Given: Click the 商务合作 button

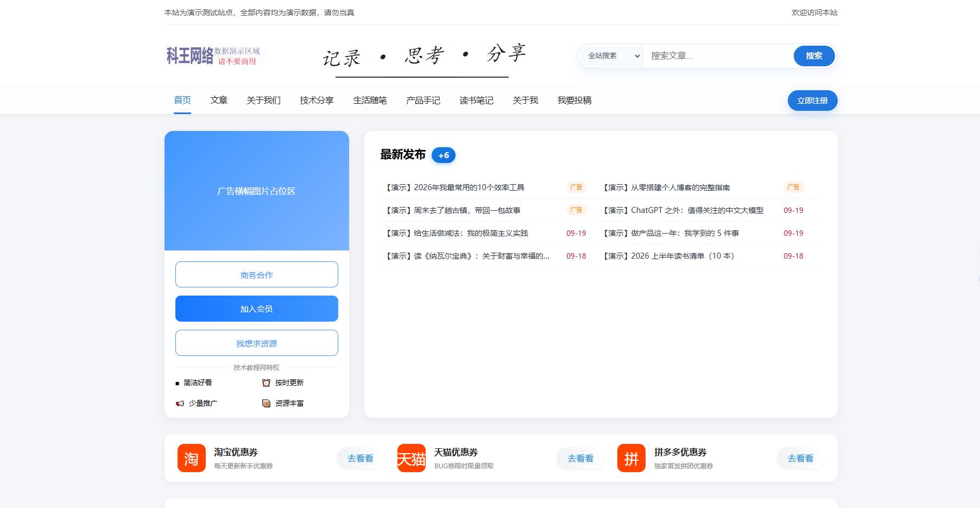Looking at the screenshot, I should (x=257, y=274).
